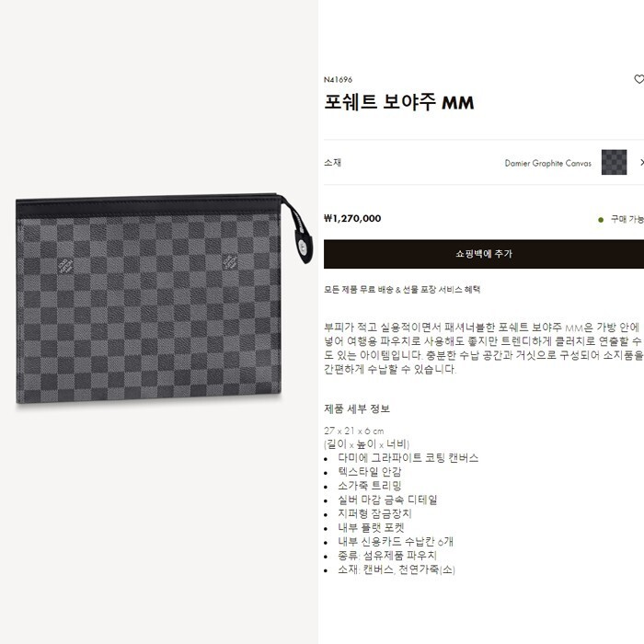Click the 내부 신용카드 수납칸 6개 bullet item

point(396,542)
